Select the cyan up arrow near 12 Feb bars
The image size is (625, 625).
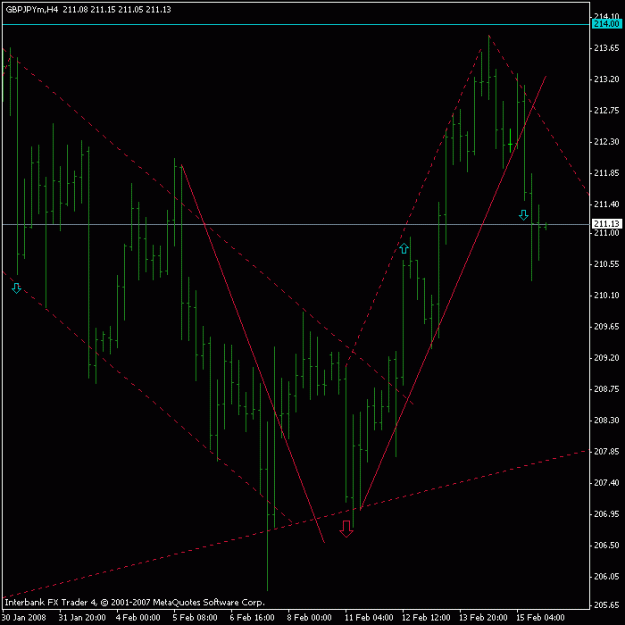pos(404,248)
